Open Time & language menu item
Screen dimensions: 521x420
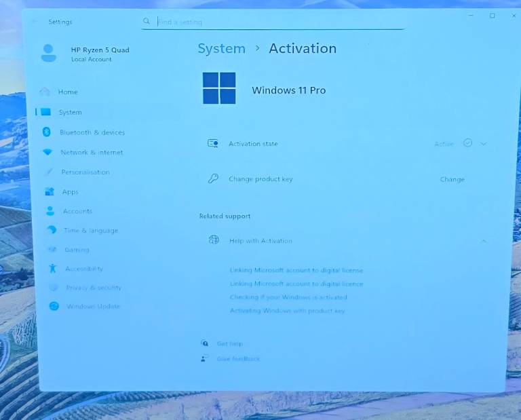[x=90, y=231]
